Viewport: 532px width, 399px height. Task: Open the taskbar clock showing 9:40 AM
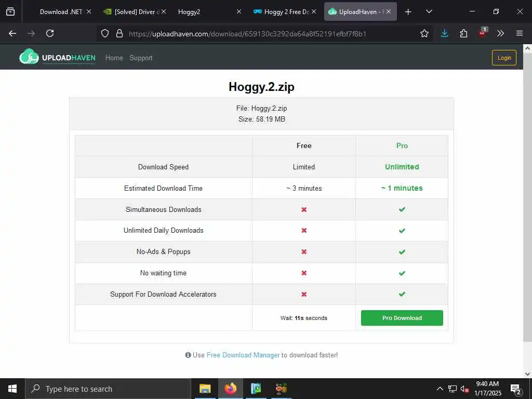tap(487, 389)
